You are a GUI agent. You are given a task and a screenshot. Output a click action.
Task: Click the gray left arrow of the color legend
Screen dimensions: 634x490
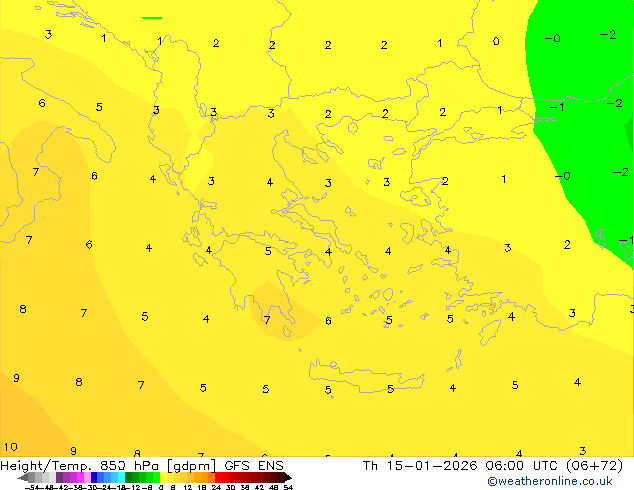(x=23, y=478)
